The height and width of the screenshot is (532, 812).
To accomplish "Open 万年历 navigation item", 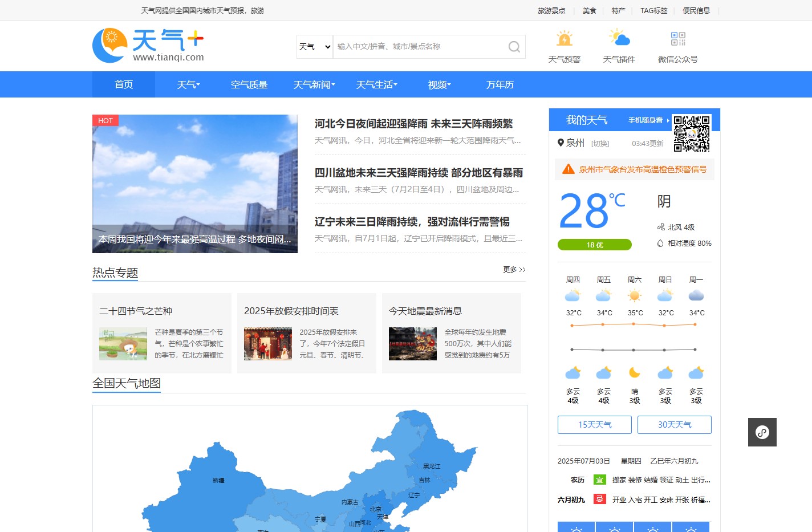I will (x=500, y=84).
